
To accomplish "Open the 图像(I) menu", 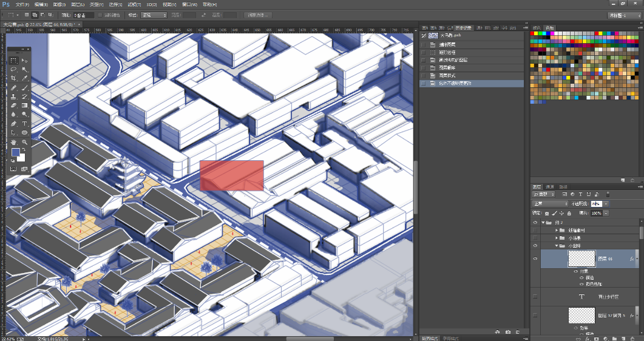I will 61,4.
